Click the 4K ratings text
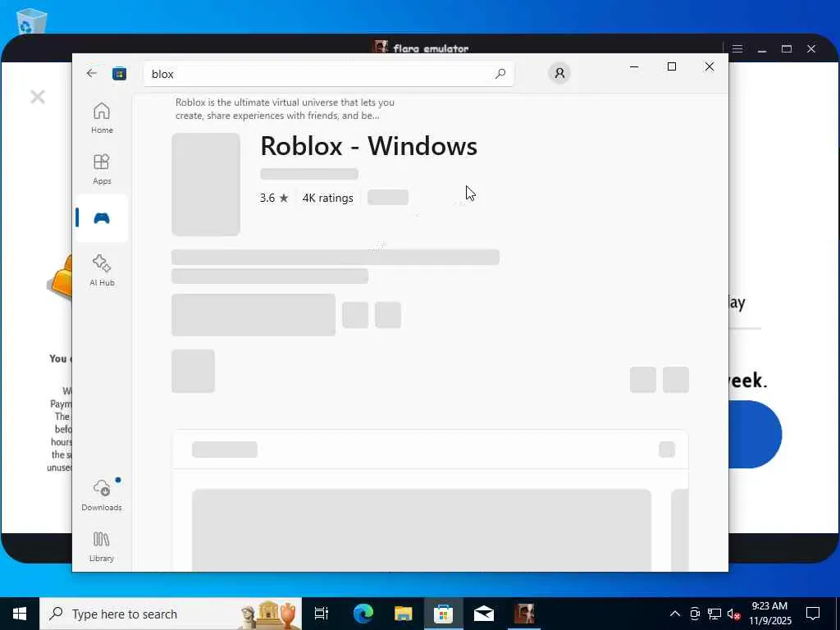 (x=328, y=198)
